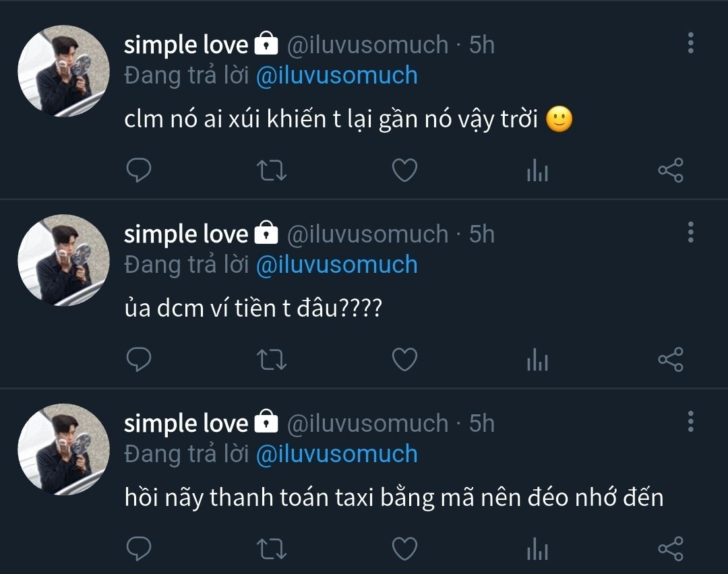
Task: Like the 'clm nó ai xúi' tweet
Action: tap(404, 171)
